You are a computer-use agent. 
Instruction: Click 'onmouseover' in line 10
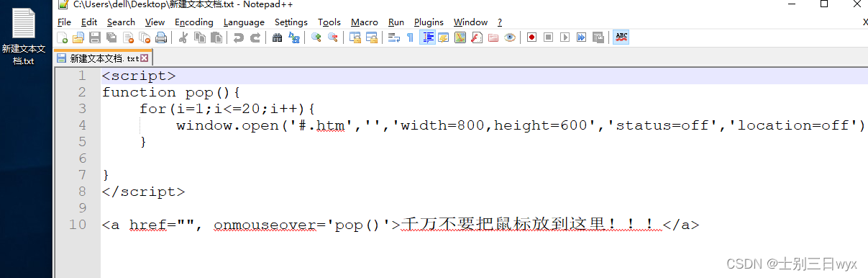[265, 225]
